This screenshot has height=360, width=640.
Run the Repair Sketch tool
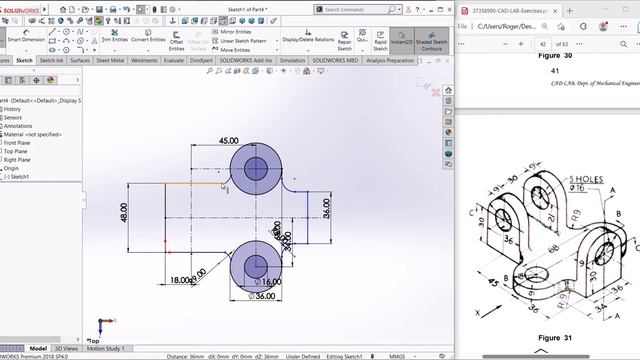coord(344,41)
